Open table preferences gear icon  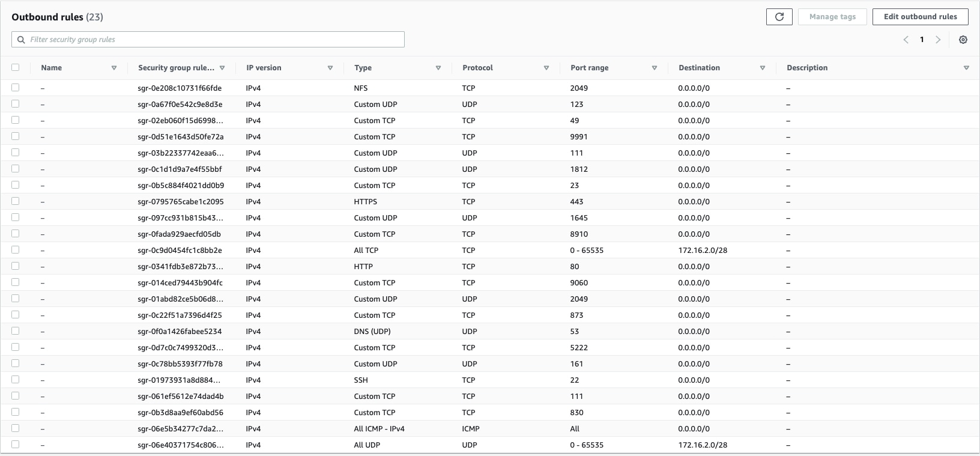pyautogui.click(x=963, y=40)
